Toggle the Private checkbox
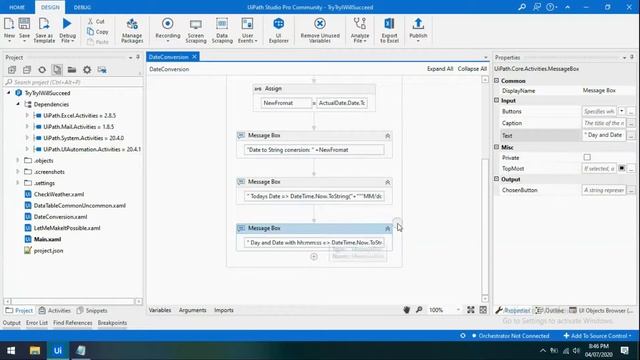Image resolution: width=640 pixels, height=360 pixels. tap(587, 158)
